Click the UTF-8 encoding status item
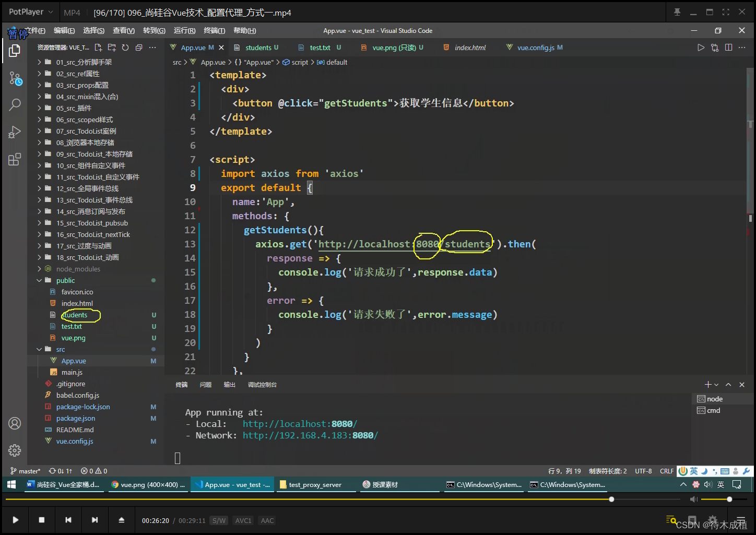The image size is (756, 535). pos(643,471)
